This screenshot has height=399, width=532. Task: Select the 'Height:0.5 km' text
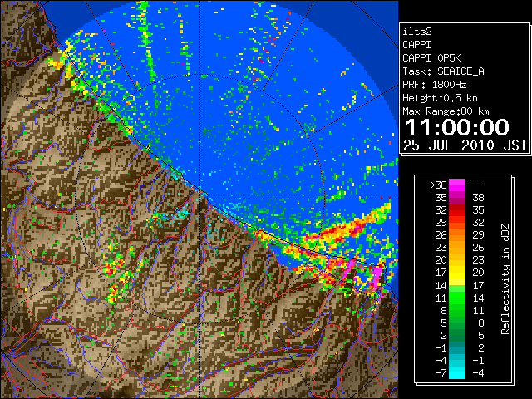click(440, 98)
